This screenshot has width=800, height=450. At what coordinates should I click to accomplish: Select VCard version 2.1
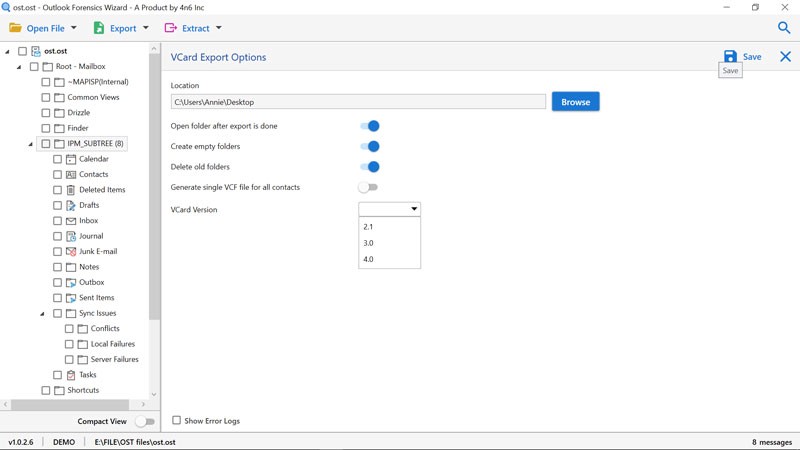[389, 227]
